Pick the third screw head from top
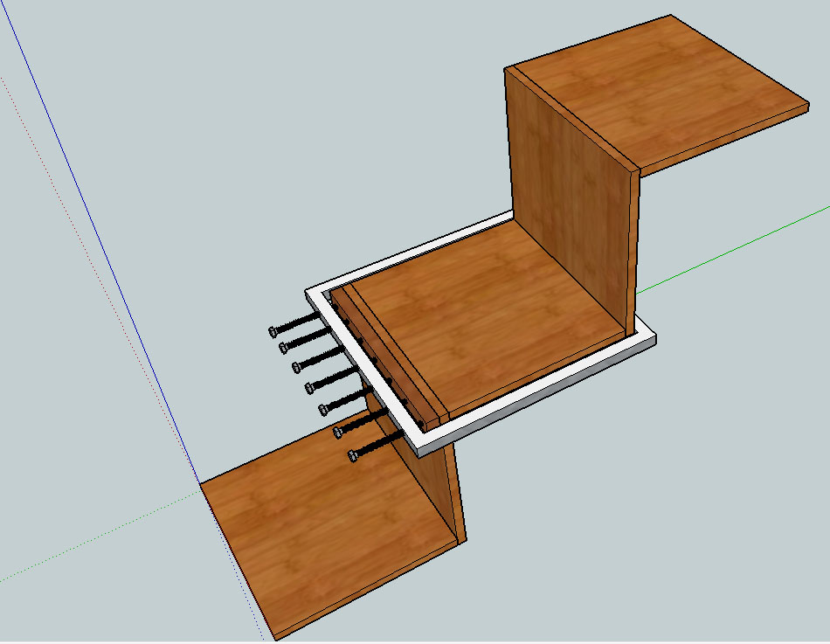This screenshot has height=644, width=830. point(297,365)
